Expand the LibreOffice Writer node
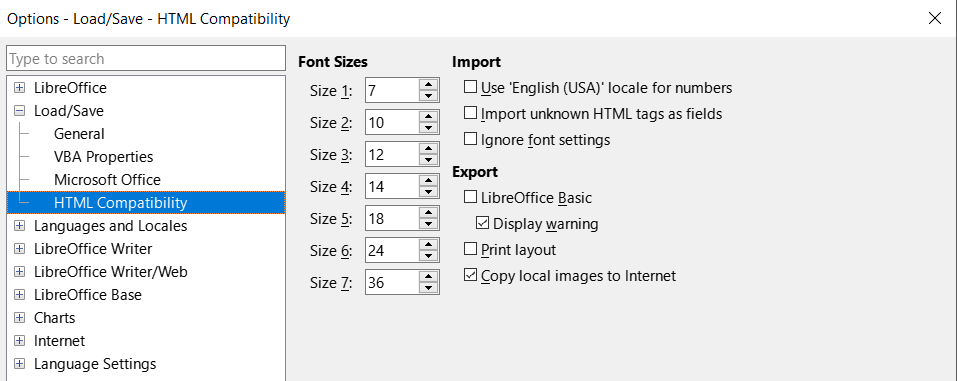The width and height of the screenshot is (957, 381). pos(20,249)
